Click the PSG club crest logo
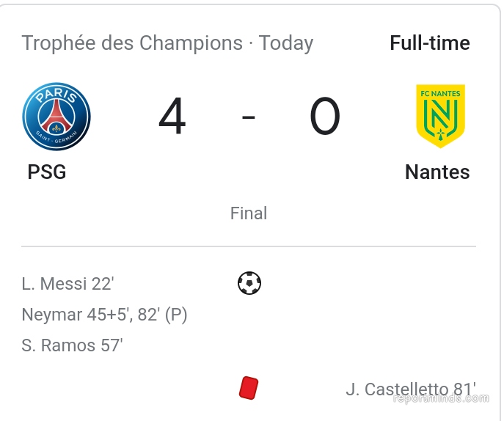 click(x=56, y=117)
